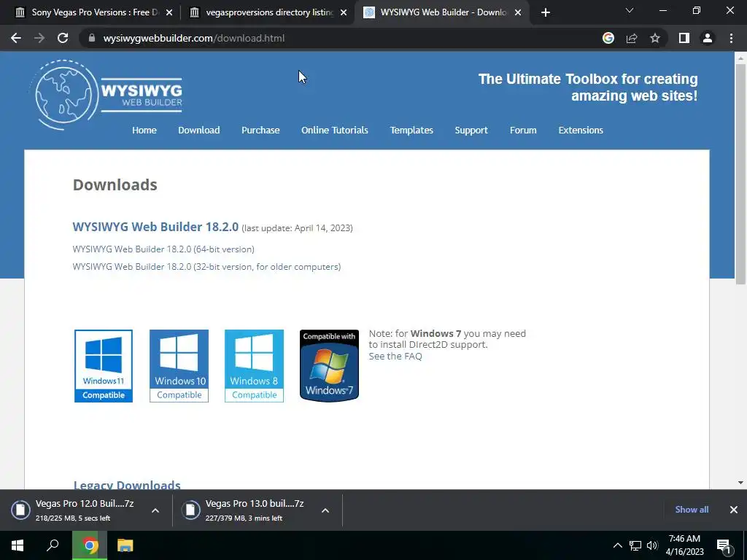Go to Home in site navigation
The height and width of the screenshot is (560, 747).
point(144,130)
